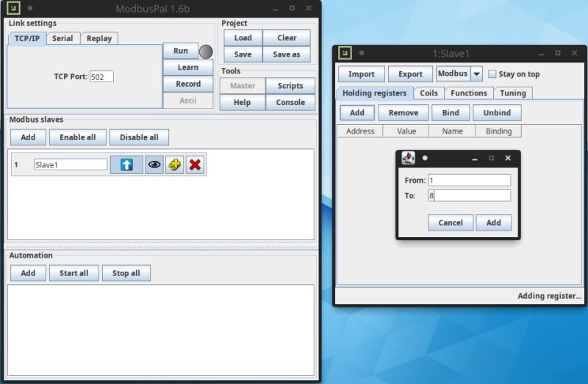The width and height of the screenshot is (588, 384).
Task: Focus the From input field
Action: click(469, 180)
